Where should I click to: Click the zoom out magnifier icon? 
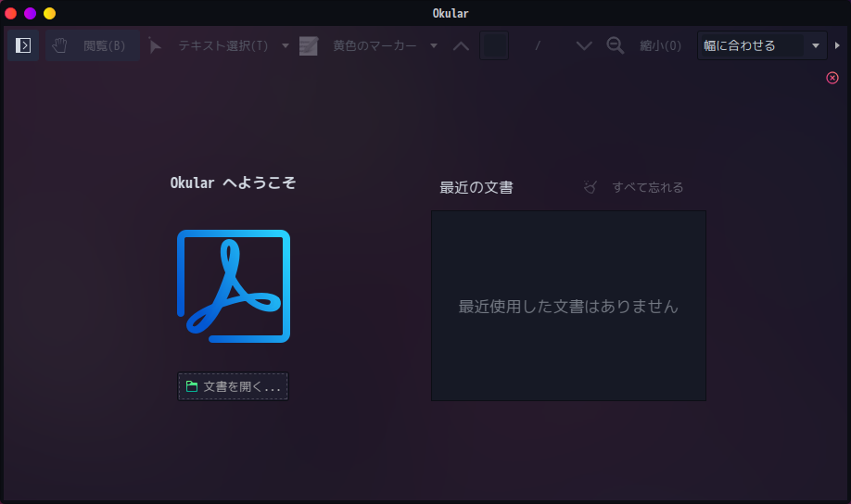(x=615, y=45)
